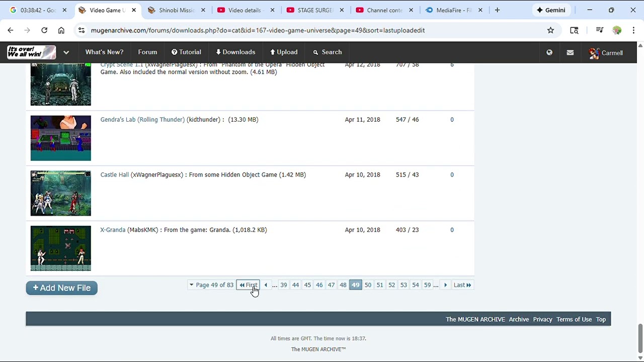This screenshot has width=644, height=362.
Task: Expand the Page 49 of 83 dropdown
Action: pyautogui.click(x=211, y=285)
